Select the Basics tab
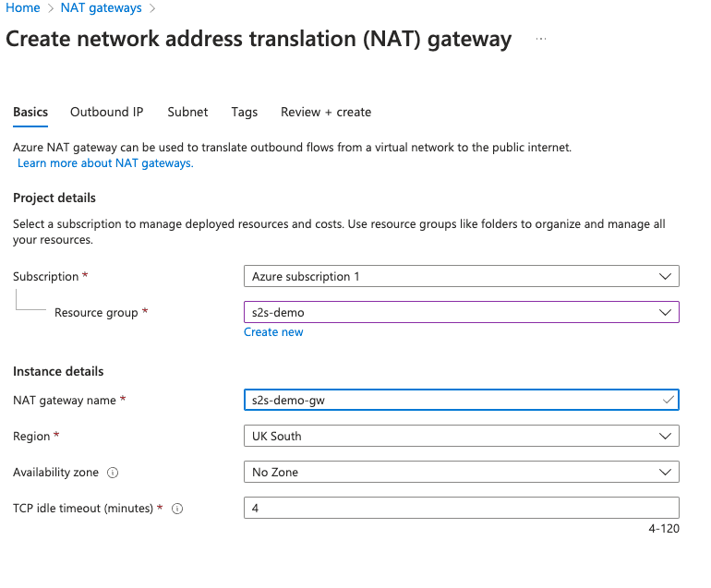Viewport: 711px width, 588px height. click(30, 112)
